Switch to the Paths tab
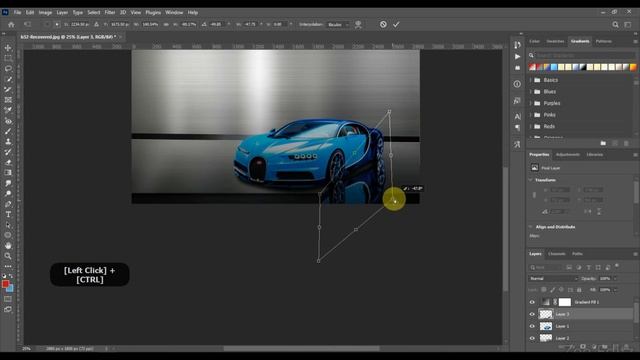 click(577, 254)
